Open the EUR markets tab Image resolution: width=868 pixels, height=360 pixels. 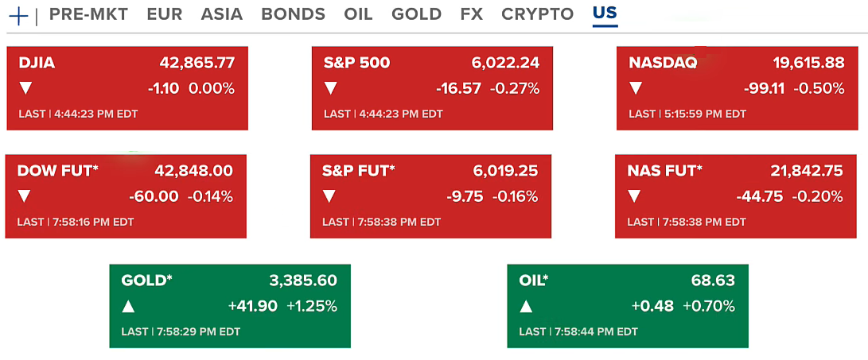(x=164, y=14)
